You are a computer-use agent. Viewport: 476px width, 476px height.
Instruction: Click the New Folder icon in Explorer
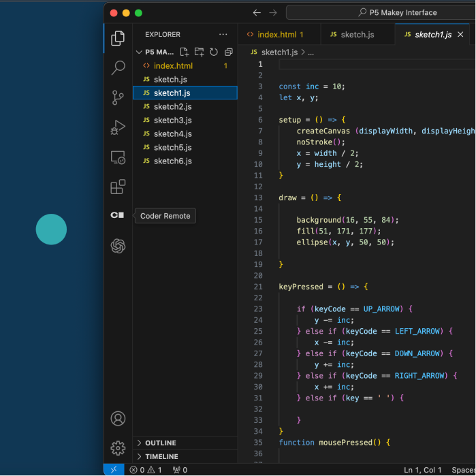[x=199, y=52]
